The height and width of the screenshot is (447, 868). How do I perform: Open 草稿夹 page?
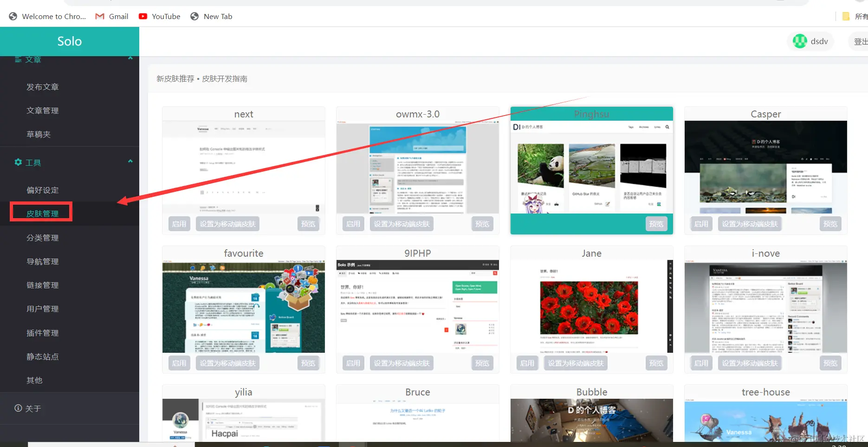(x=39, y=134)
